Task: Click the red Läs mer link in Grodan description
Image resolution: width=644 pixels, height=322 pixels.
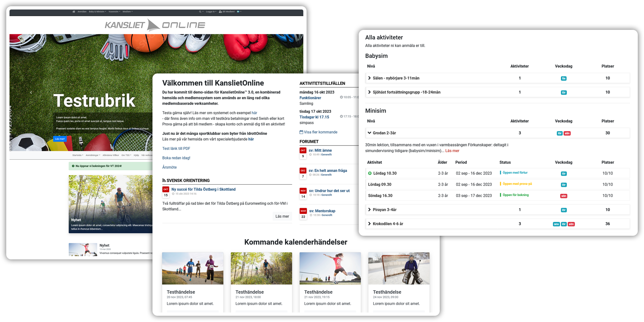Action: pos(452,151)
